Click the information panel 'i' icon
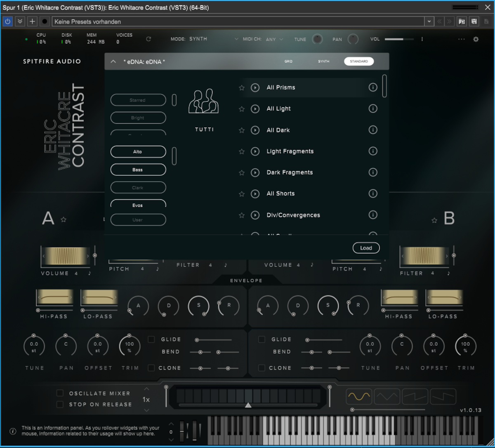The height and width of the screenshot is (448, 495). click(13, 431)
